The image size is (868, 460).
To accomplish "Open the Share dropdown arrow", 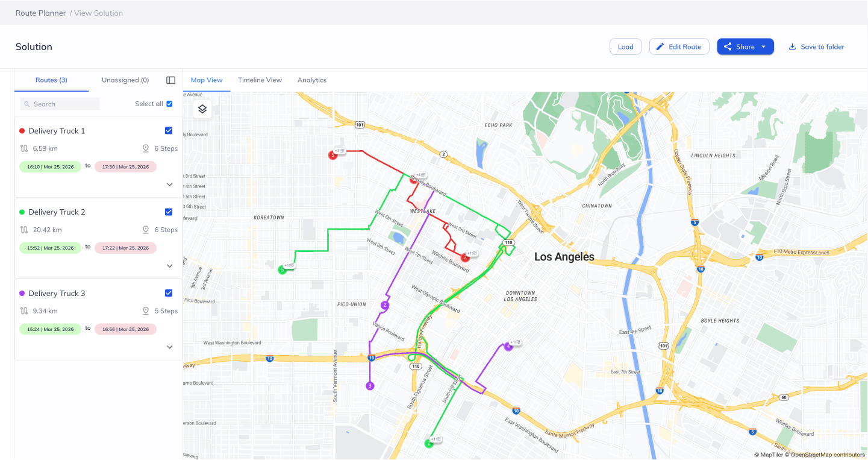I will click(764, 46).
